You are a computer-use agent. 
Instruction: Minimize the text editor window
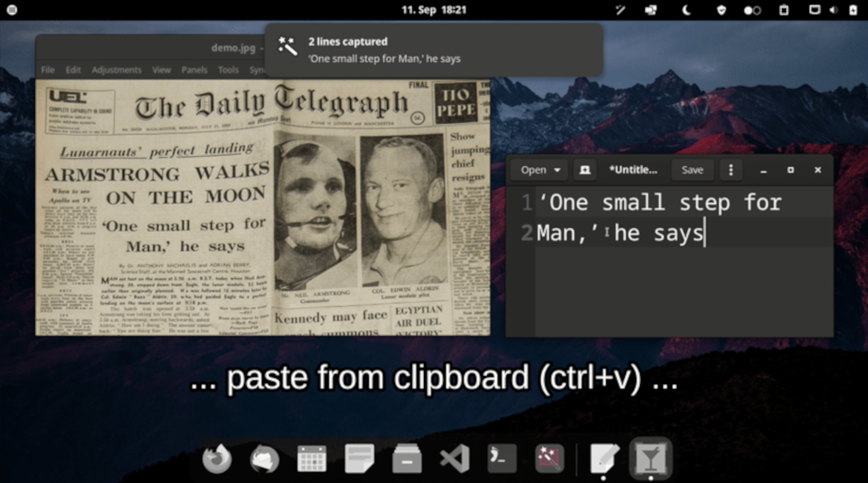[764, 171]
